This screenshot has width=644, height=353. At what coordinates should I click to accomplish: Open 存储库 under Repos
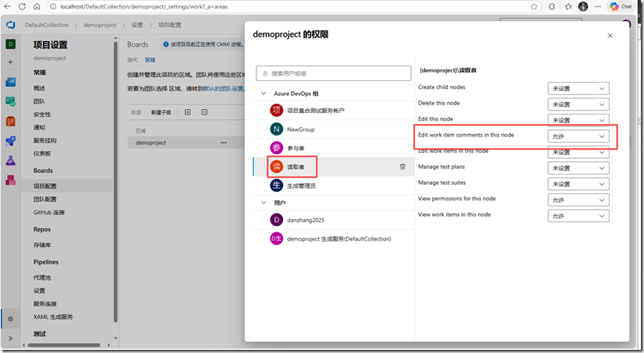(42, 245)
